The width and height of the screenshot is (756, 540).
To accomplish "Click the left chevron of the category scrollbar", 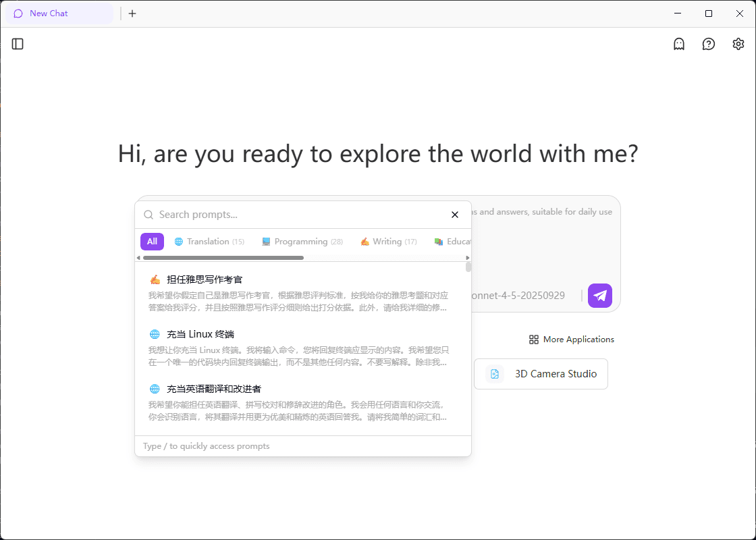I will tap(139, 258).
